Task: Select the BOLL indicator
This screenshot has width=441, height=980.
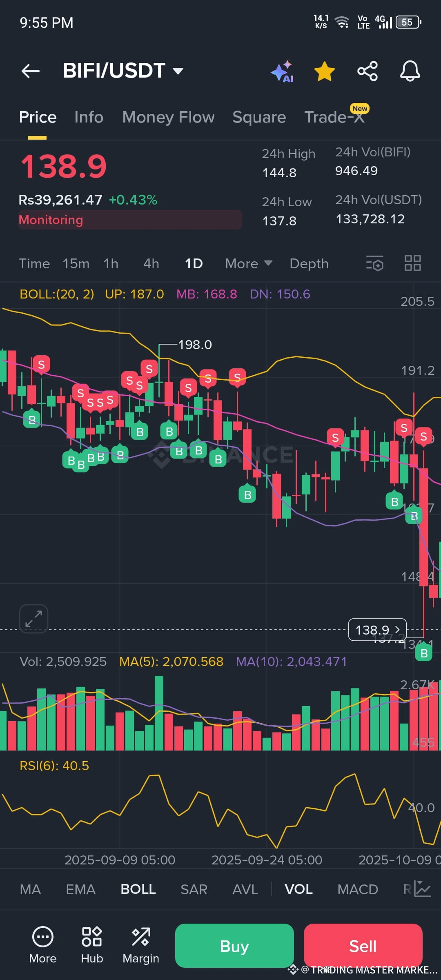Action: tap(138, 889)
